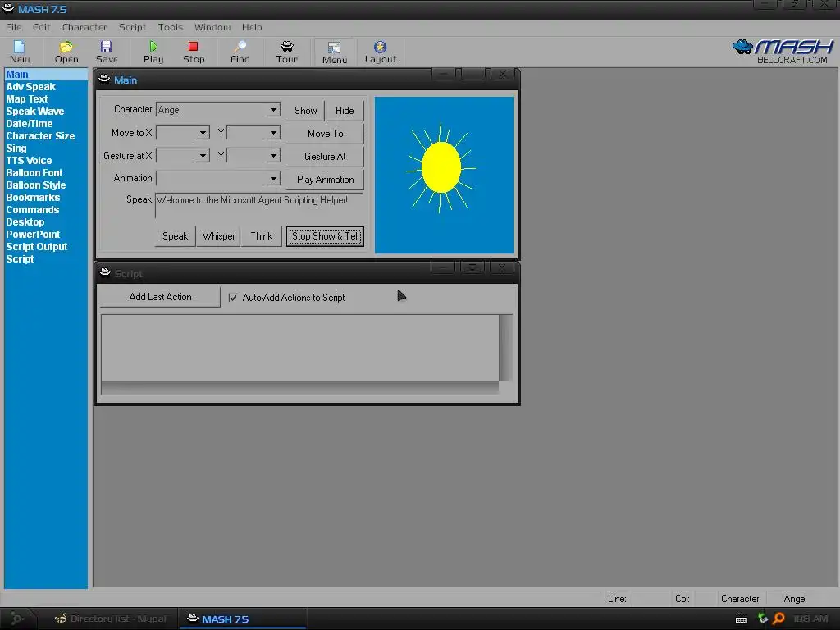Select Map Text in sidebar
840x630 pixels.
(27, 99)
